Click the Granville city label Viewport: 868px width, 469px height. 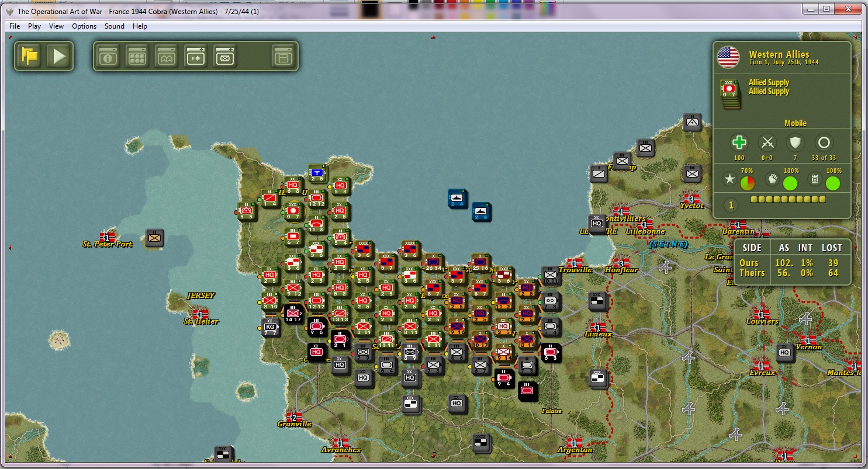point(295,424)
